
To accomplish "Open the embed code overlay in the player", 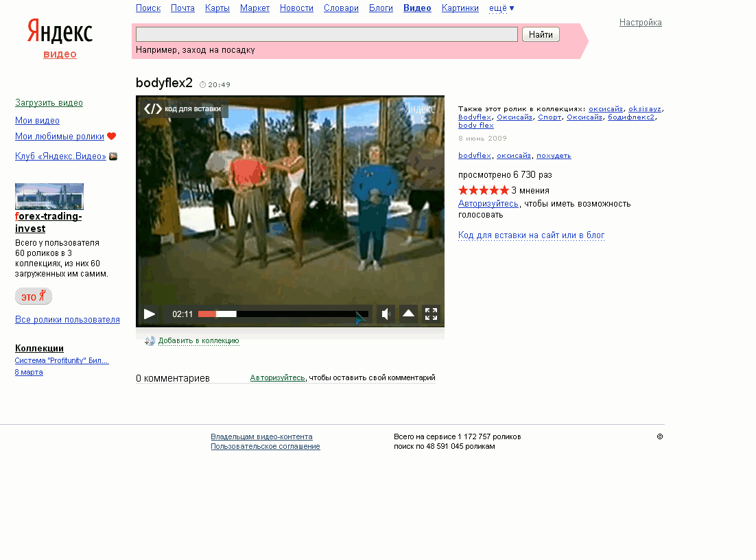I will tap(182, 109).
